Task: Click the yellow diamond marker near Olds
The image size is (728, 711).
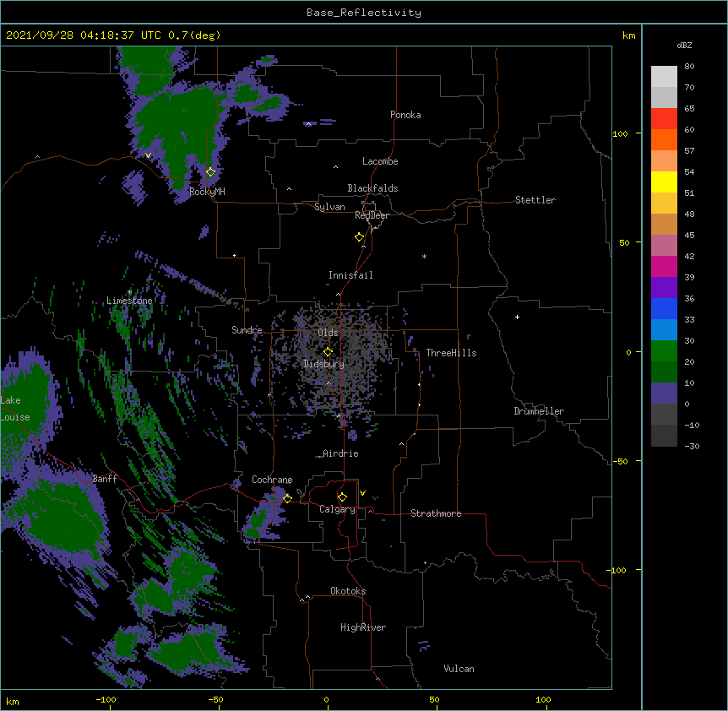Action: pyautogui.click(x=328, y=352)
